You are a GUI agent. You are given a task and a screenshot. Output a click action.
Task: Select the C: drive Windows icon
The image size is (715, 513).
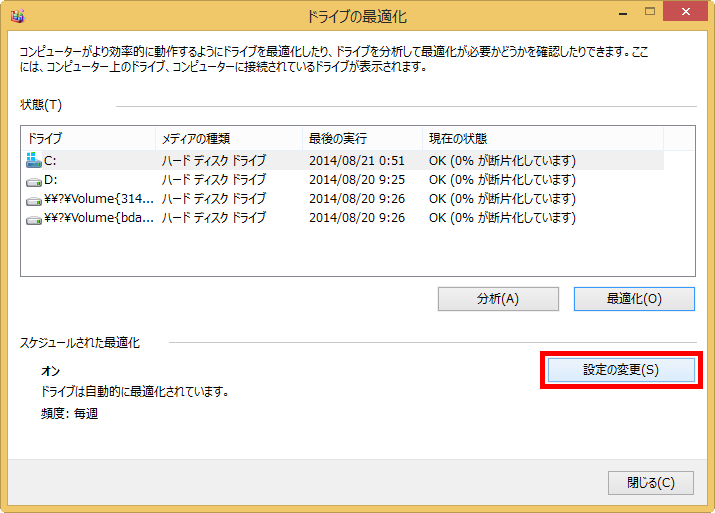34,160
